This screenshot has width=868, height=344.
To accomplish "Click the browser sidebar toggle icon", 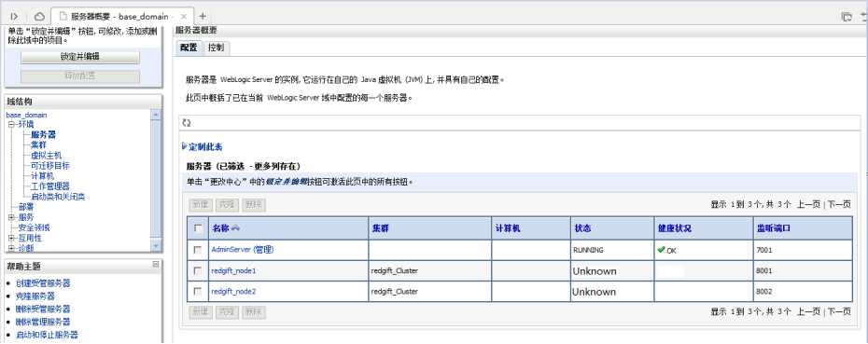I will [14, 17].
